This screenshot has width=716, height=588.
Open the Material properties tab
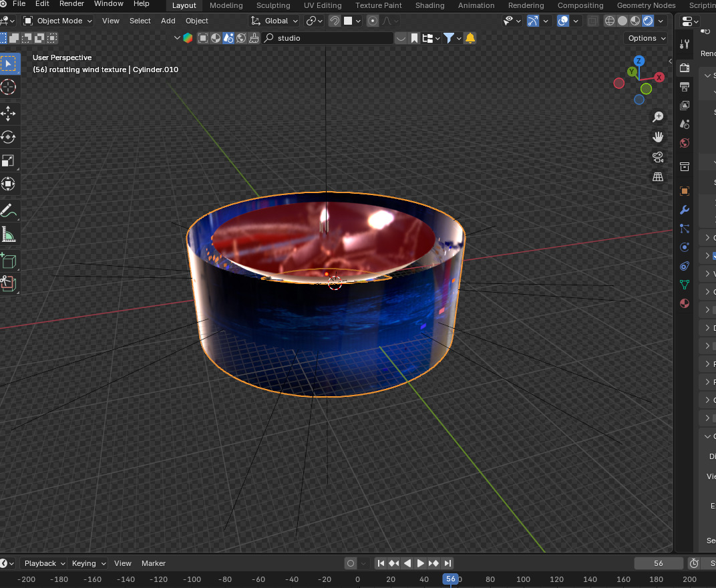click(x=685, y=303)
